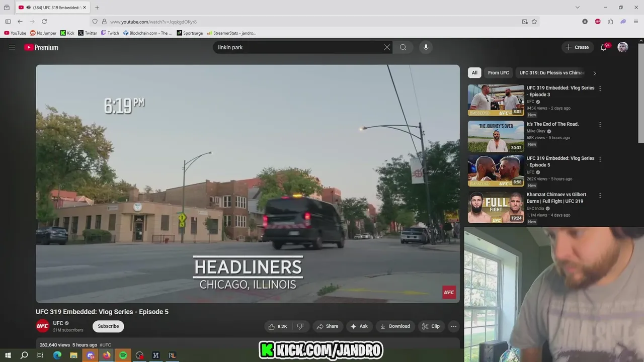Click the Mike Okay channel name
This screenshot has height=362, width=644.
(536, 131)
